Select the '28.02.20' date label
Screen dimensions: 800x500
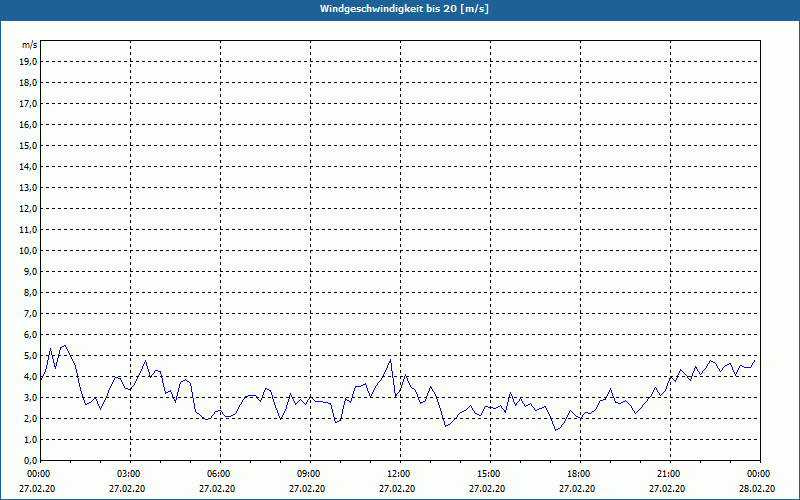pyautogui.click(x=757, y=489)
